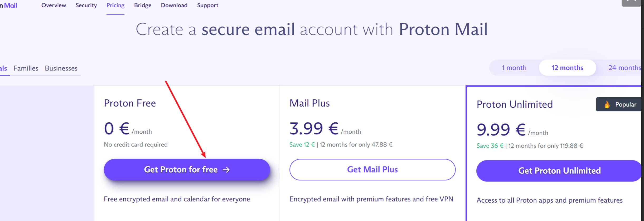Show the Businesses plans tab
This screenshot has height=221, width=644.
[61, 68]
